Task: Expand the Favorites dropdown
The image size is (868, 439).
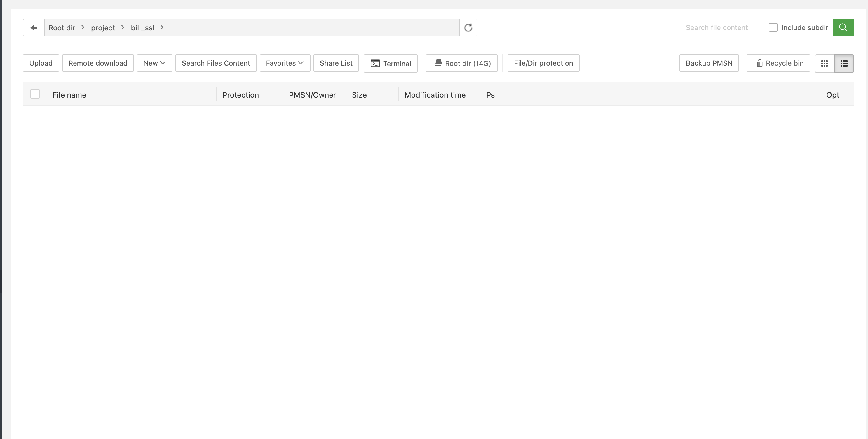Action: coord(285,63)
